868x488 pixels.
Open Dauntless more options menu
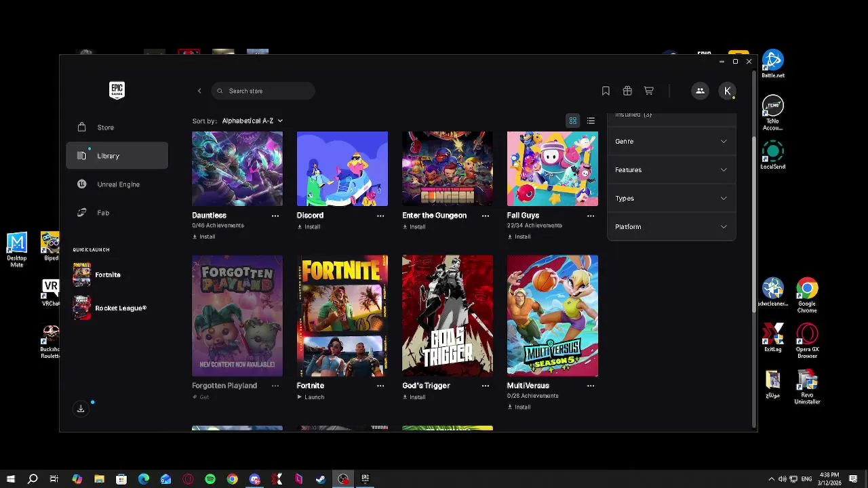[275, 216]
